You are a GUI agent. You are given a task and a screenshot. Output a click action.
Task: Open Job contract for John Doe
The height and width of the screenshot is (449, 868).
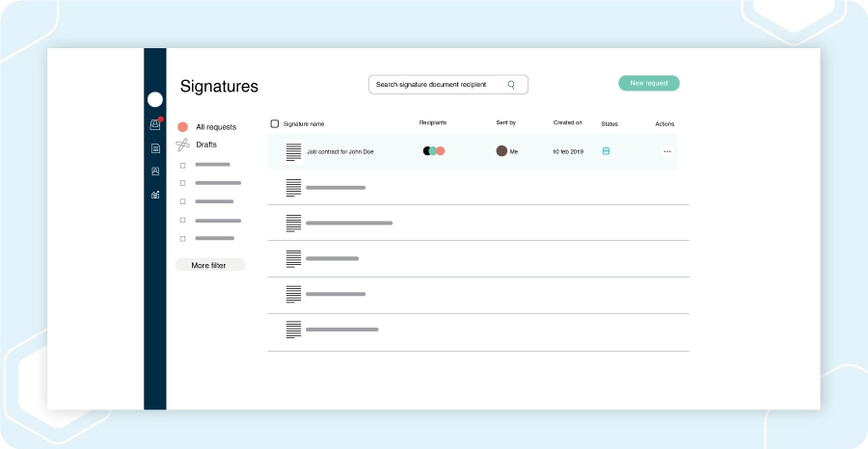pos(340,151)
